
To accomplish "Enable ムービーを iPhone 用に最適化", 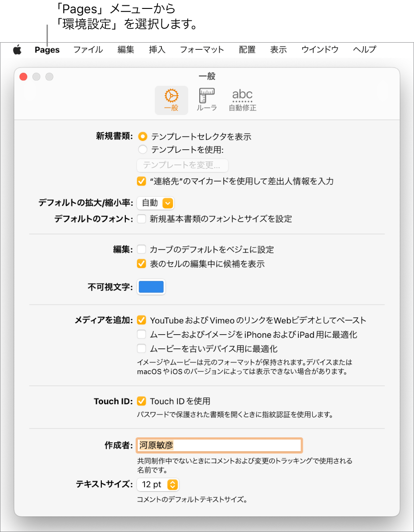I will 141,335.
